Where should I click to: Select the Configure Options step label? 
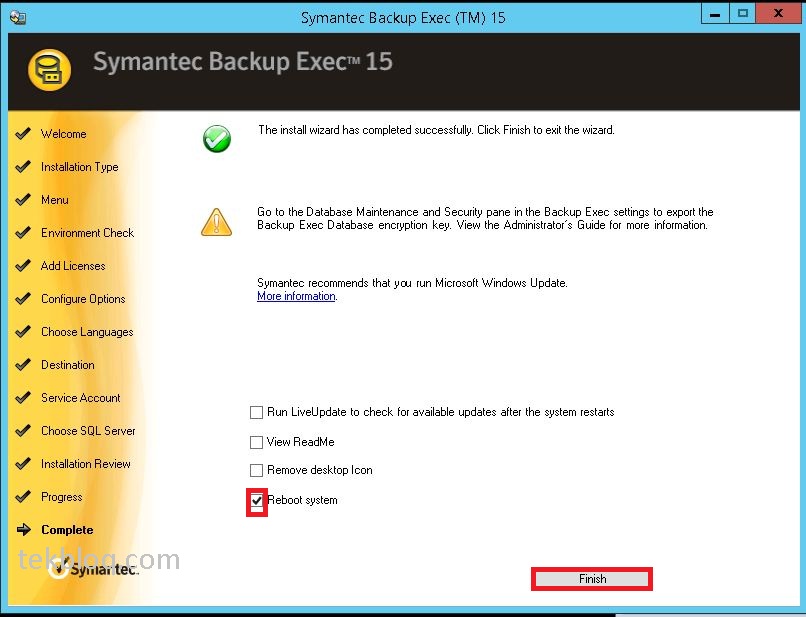tap(83, 299)
